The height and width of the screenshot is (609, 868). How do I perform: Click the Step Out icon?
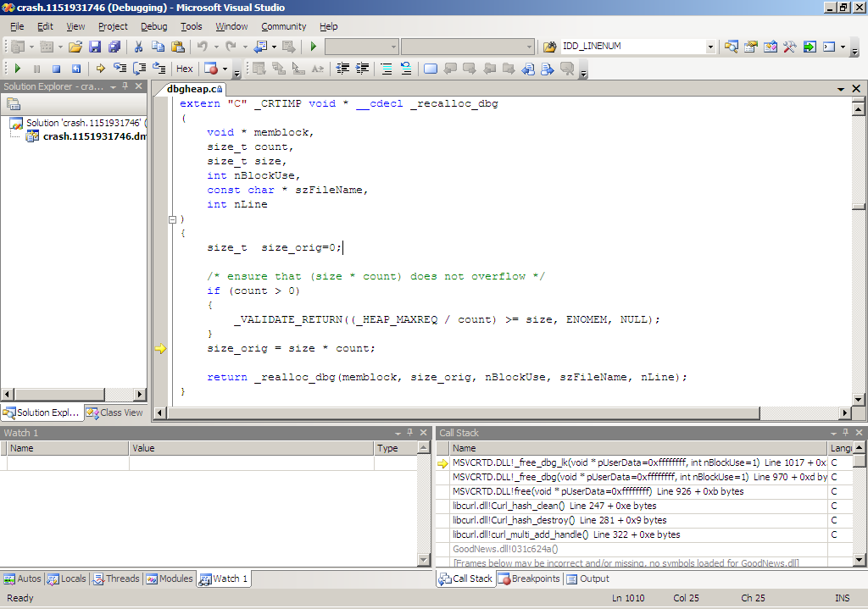(159, 69)
